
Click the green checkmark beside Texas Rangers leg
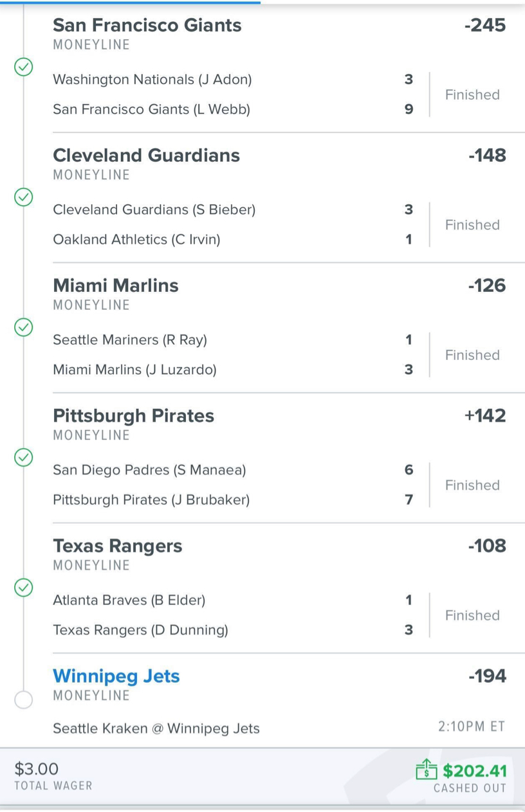pos(24,588)
